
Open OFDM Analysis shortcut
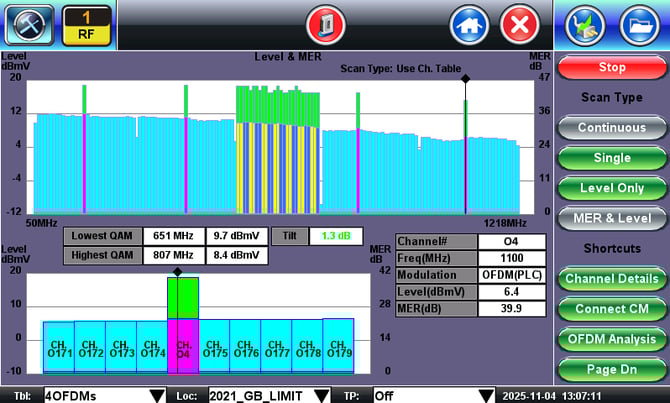point(611,340)
